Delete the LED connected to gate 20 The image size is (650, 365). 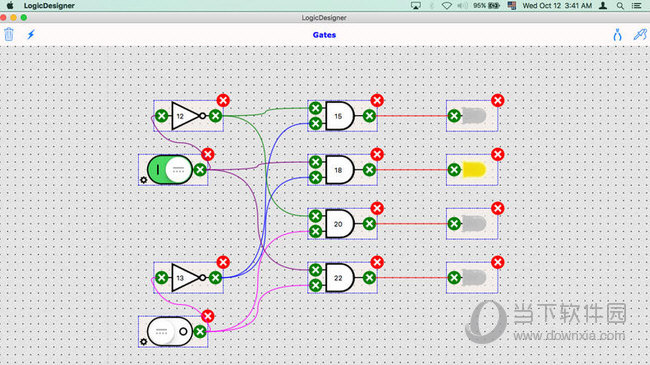(497, 208)
